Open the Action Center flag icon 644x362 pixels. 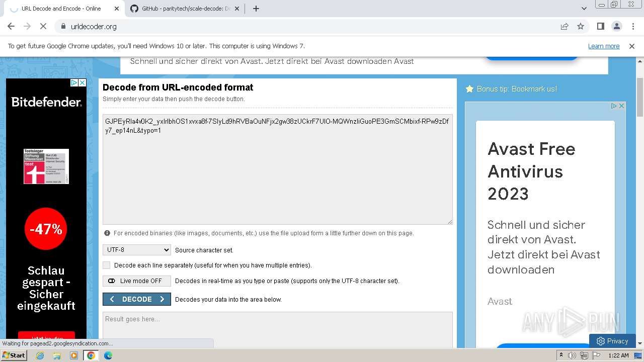(596, 355)
